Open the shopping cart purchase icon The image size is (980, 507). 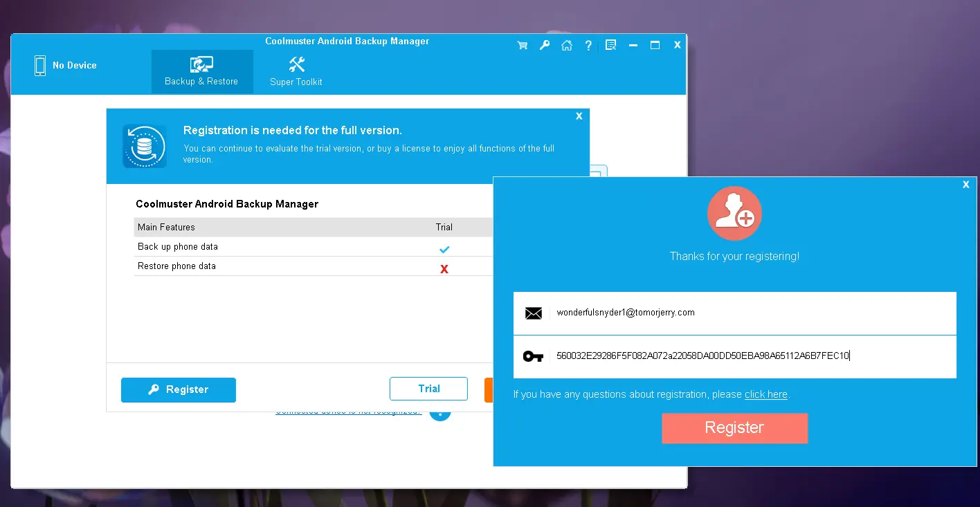(x=523, y=46)
